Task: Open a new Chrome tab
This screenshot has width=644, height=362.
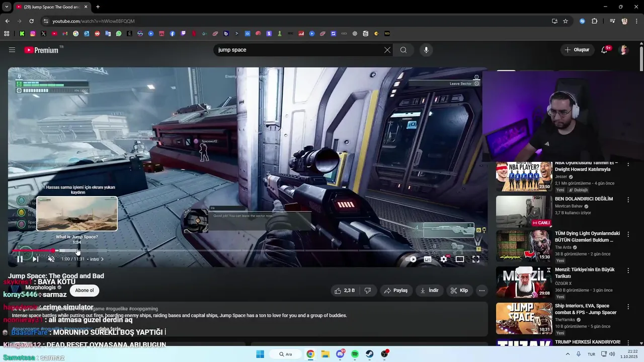Action: (x=98, y=7)
